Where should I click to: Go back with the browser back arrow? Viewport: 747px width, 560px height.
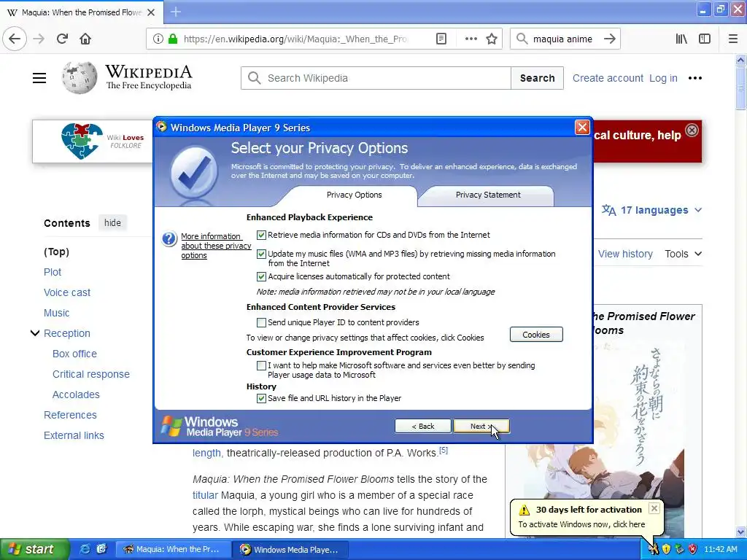click(15, 39)
